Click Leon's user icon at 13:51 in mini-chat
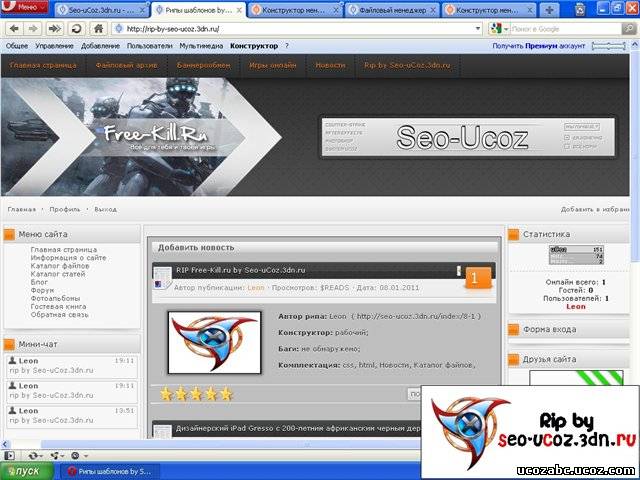Viewport: 640px width, 480px height. tap(13, 411)
